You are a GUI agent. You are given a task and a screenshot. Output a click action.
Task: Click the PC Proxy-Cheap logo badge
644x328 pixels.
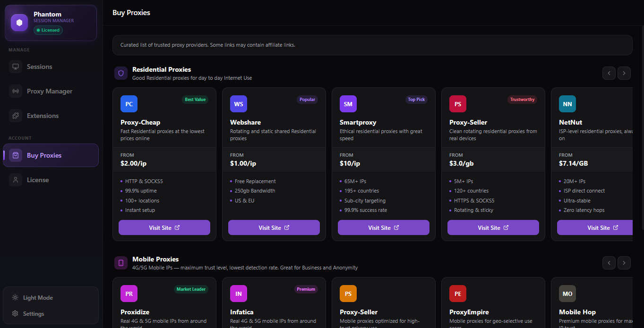tap(129, 104)
